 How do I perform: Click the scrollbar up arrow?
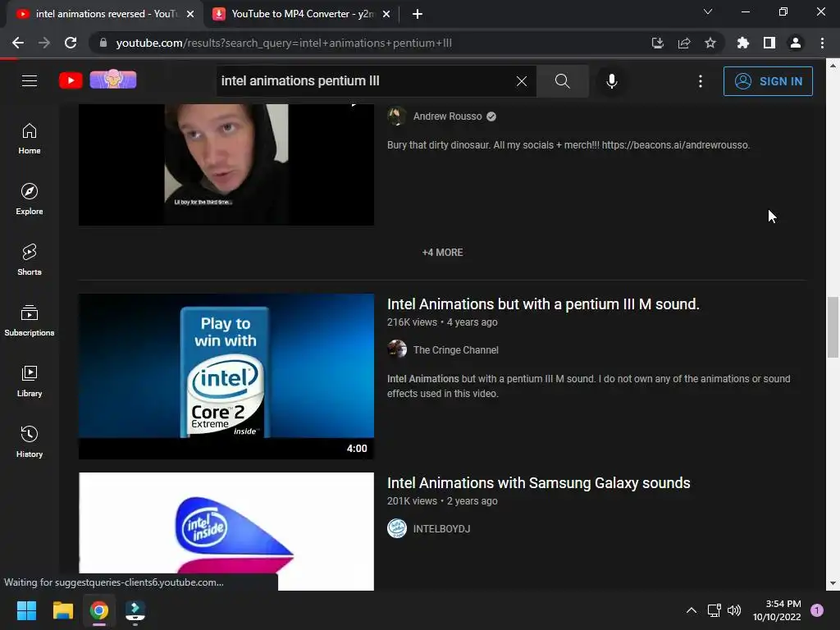833,66
